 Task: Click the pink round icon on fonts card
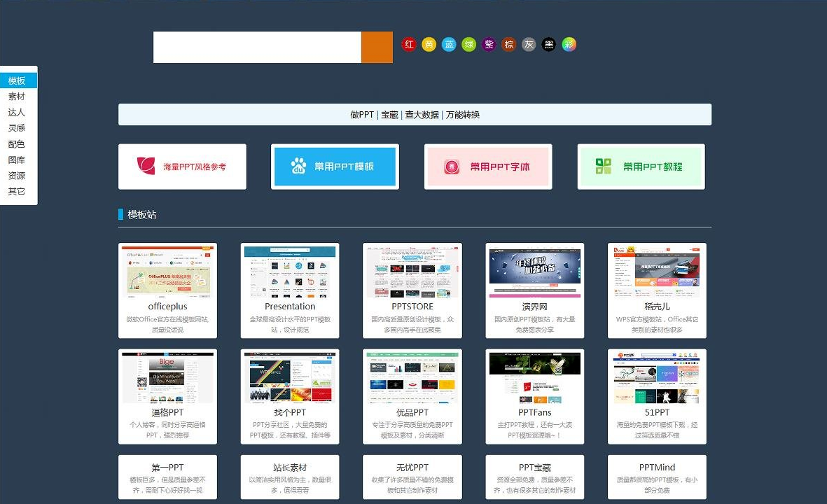(x=452, y=167)
